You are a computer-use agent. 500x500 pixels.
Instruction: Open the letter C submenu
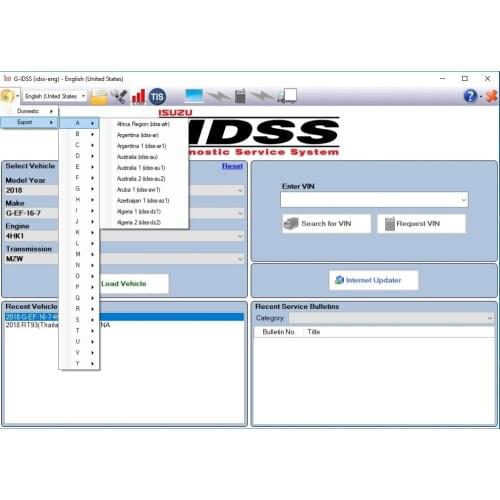pyautogui.click(x=79, y=145)
